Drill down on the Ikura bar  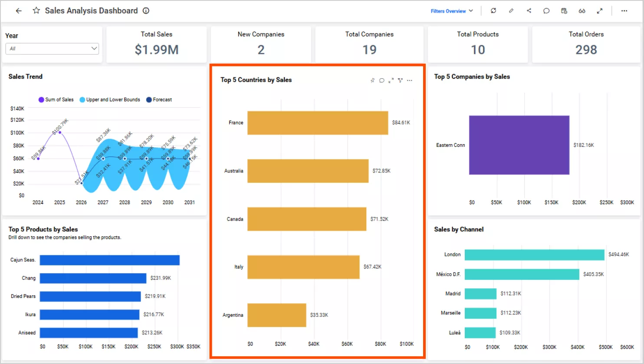click(90, 314)
